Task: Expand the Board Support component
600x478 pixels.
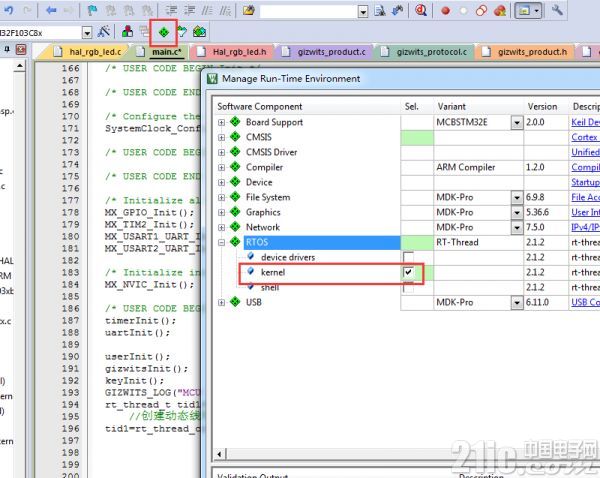Action: 222,122
